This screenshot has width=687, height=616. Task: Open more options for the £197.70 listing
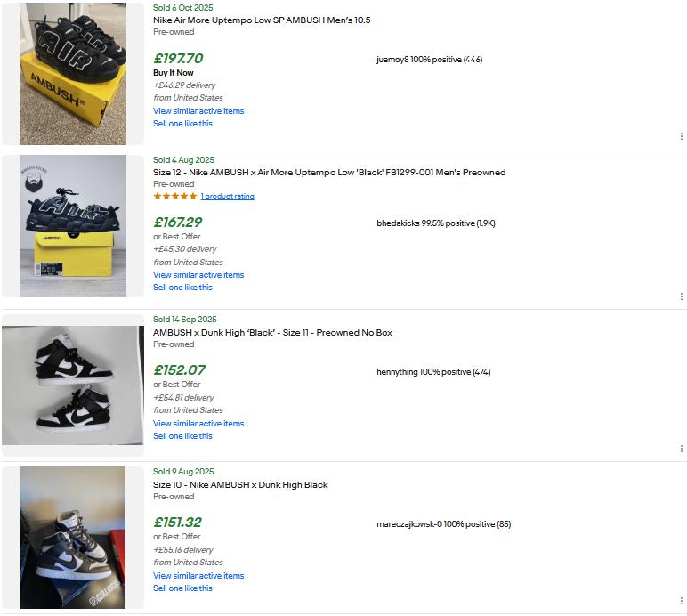681,136
